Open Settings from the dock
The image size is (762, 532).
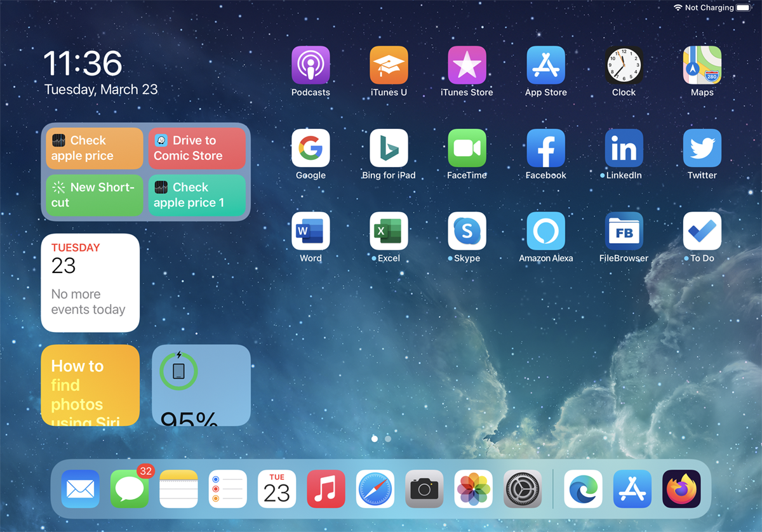pyautogui.click(x=523, y=489)
